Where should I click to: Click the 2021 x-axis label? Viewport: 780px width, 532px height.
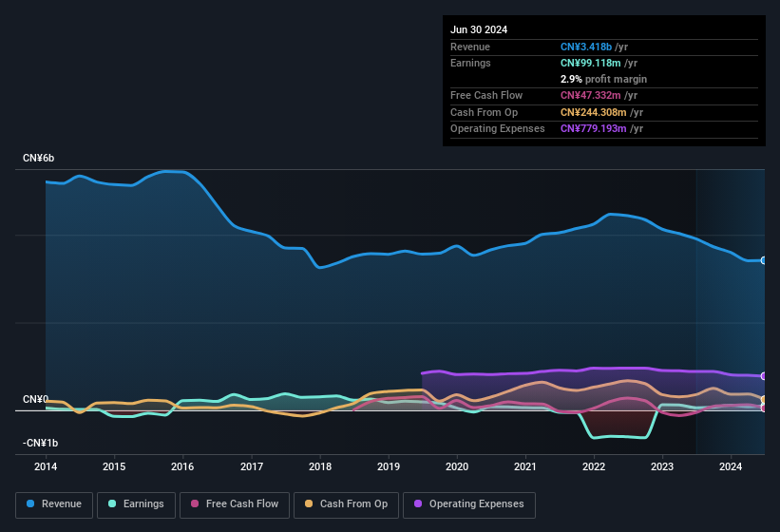(x=525, y=466)
